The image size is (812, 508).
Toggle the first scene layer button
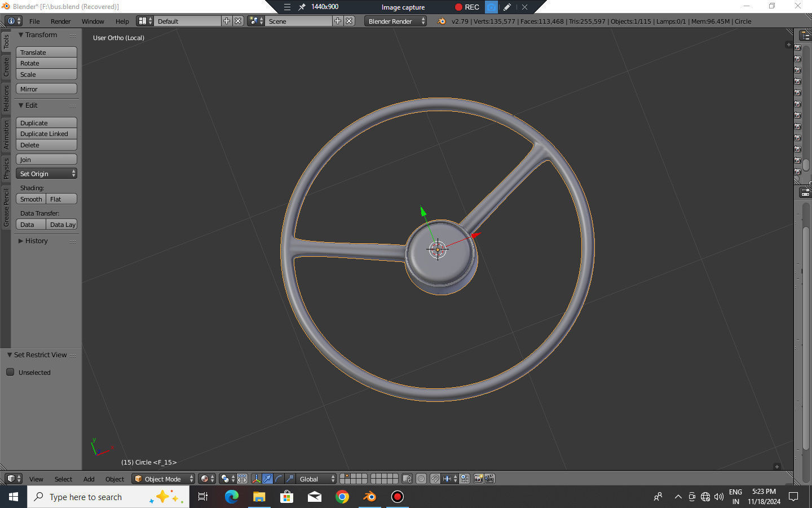click(x=343, y=476)
